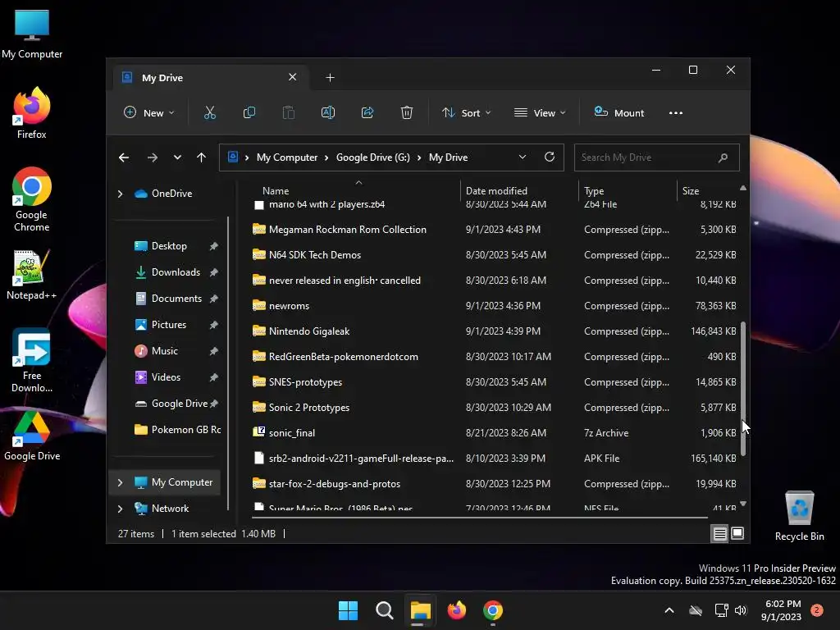Click the Rename icon in toolbar

[328, 112]
